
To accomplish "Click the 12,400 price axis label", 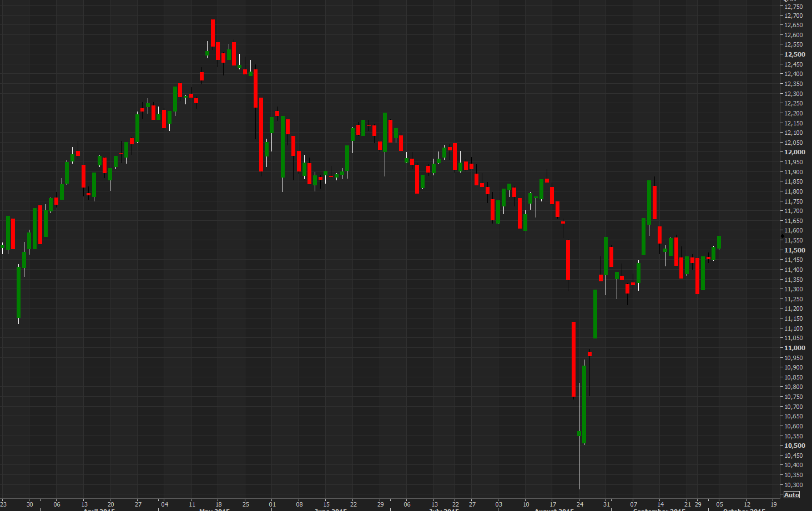I will coord(793,74).
